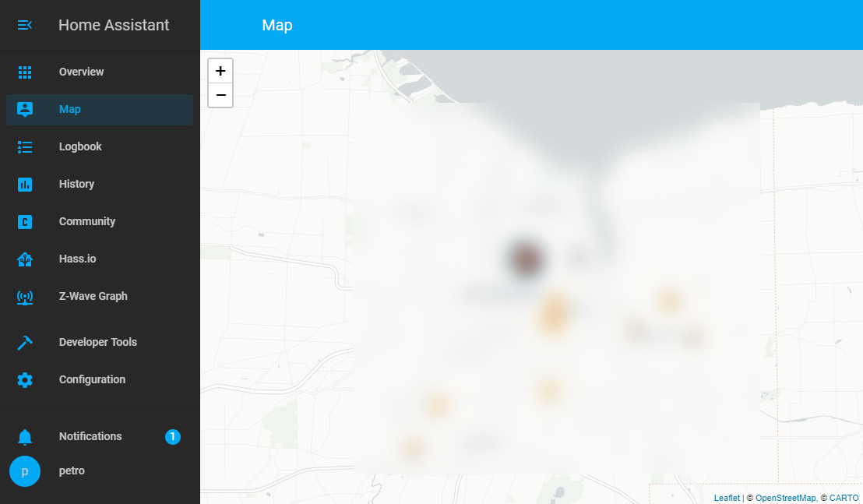
Task: Click the Leaflet link
Action: pyautogui.click(x=726, y=498)
